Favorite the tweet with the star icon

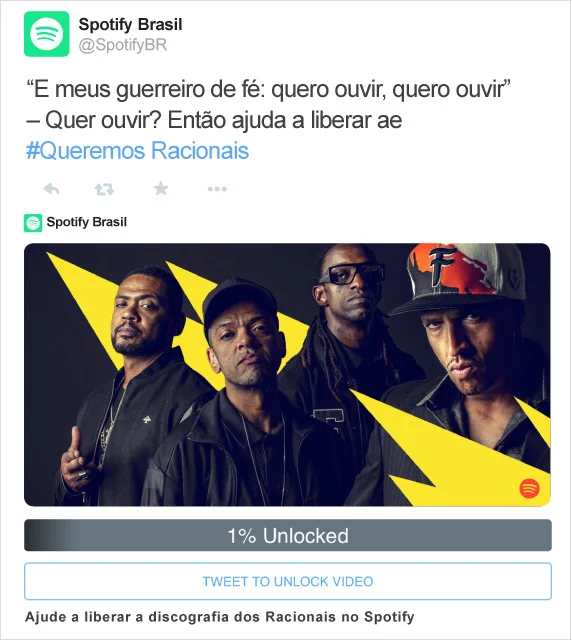pyautogui.click(x=161, y=189)
